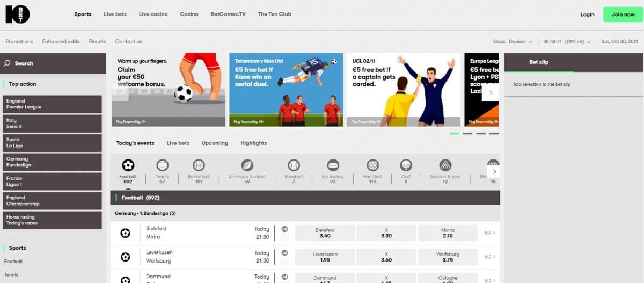Jump to second banner indicator
The width and height of the screenshot is (644, 283).
467,133
